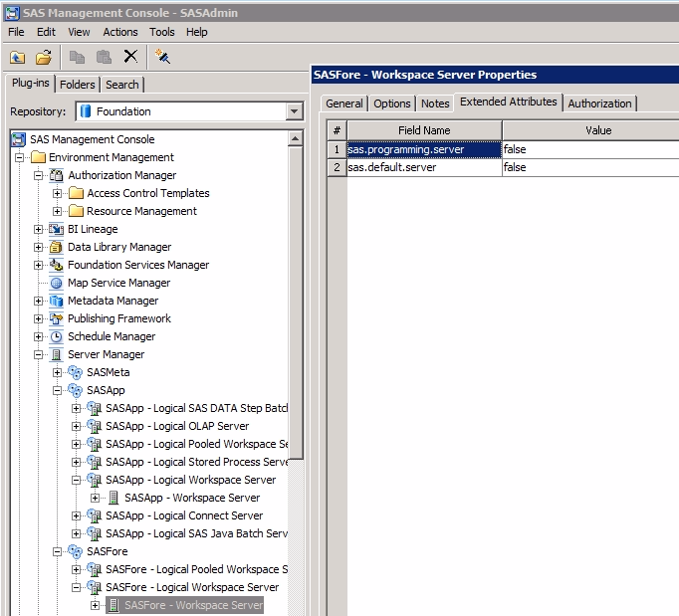Switch to the Folders tab

point(78,85)
